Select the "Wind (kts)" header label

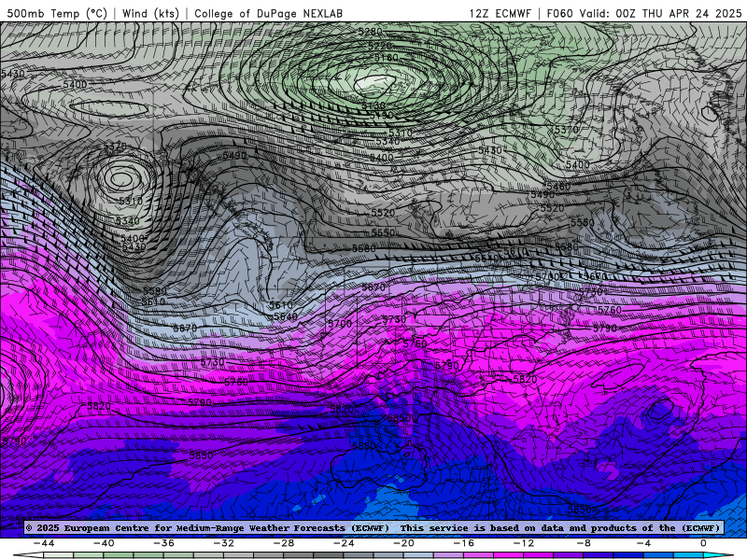[x=150, y=13]
